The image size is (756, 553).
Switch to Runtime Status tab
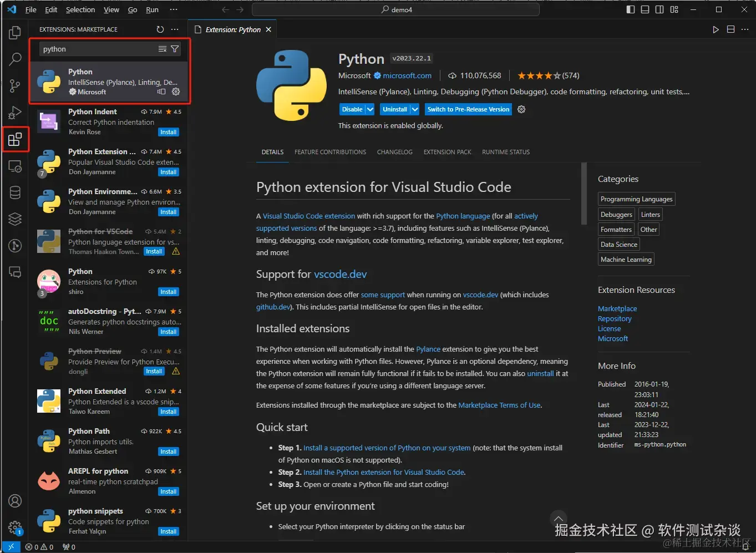tap(506, 152)
